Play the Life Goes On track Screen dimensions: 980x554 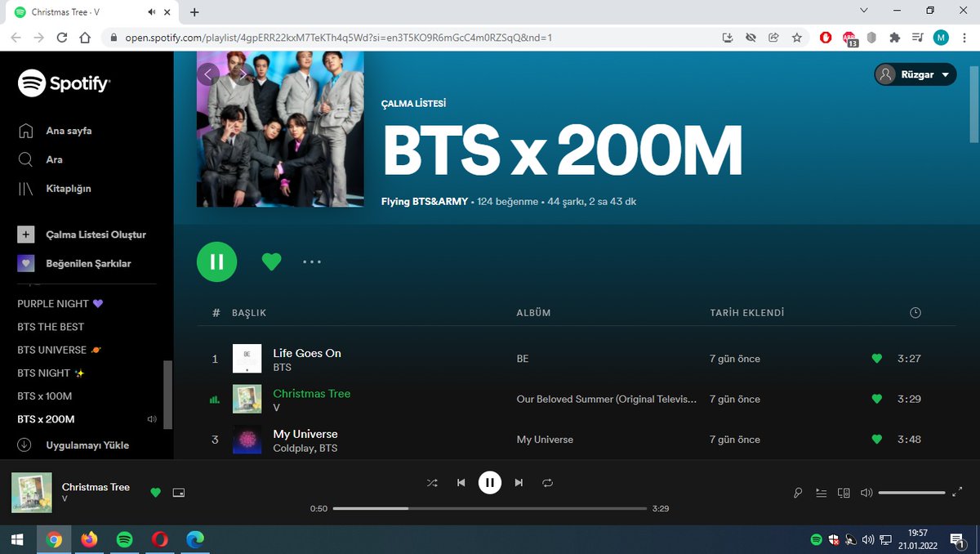(x=215, y=359)
